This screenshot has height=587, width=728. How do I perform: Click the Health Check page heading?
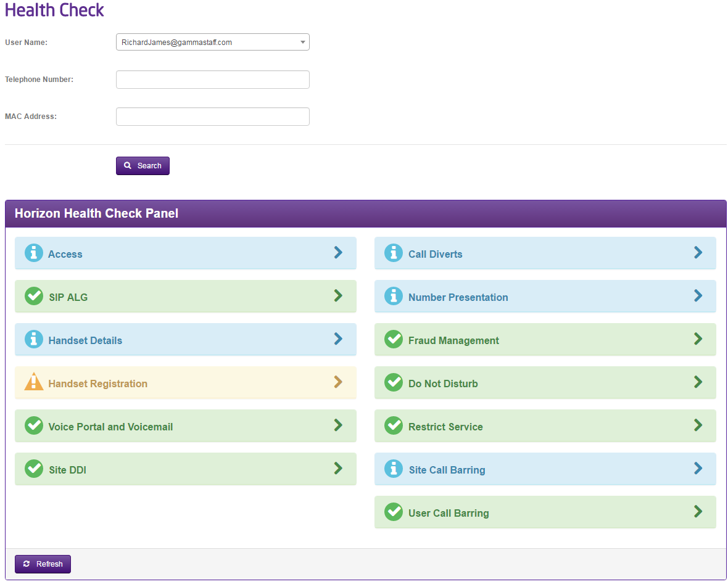(54, 10)
